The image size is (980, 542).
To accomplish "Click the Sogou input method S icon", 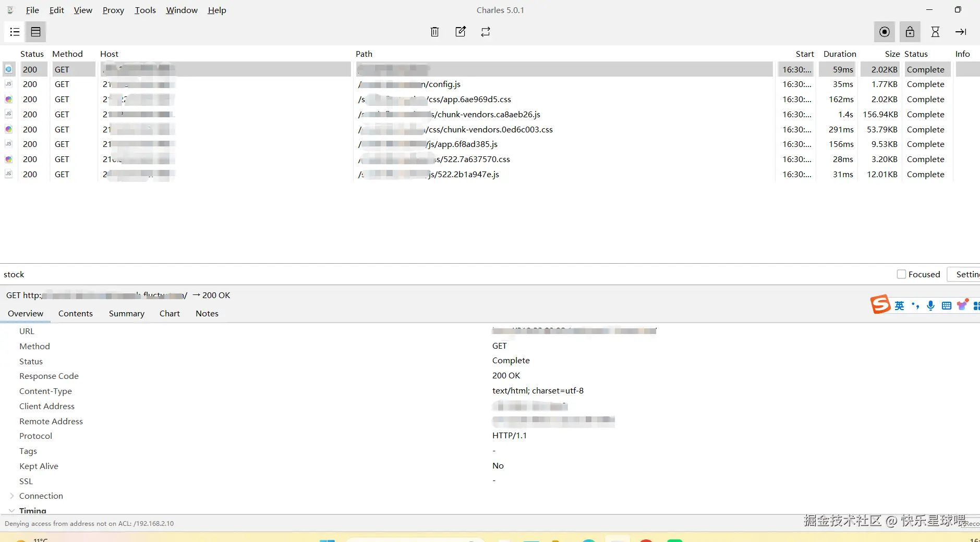I will [880, 304].
